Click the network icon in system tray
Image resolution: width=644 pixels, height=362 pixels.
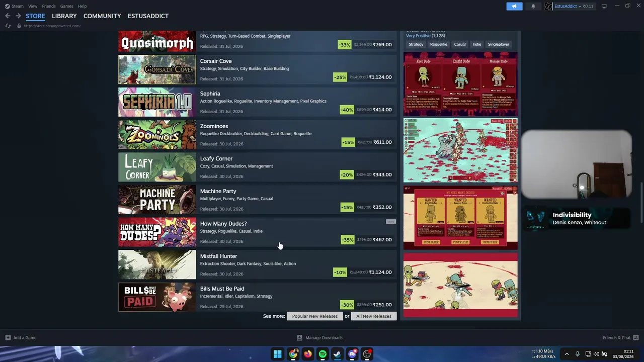pyautogui.click(x=587, y=354)
